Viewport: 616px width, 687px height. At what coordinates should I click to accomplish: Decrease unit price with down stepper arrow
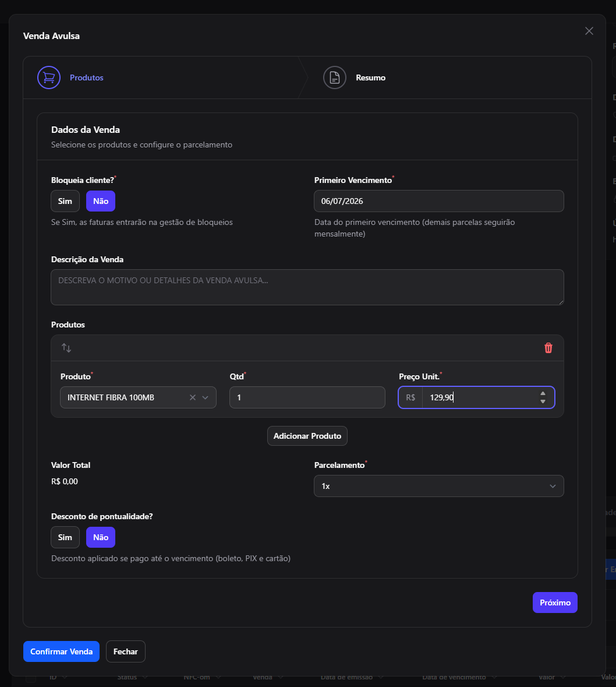(543, 401)
